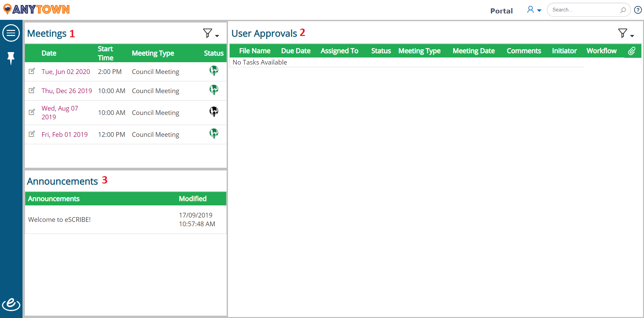
Task: Open the Wed, Aug 07 2019 meeting link
Action: [x=60, y=113]
